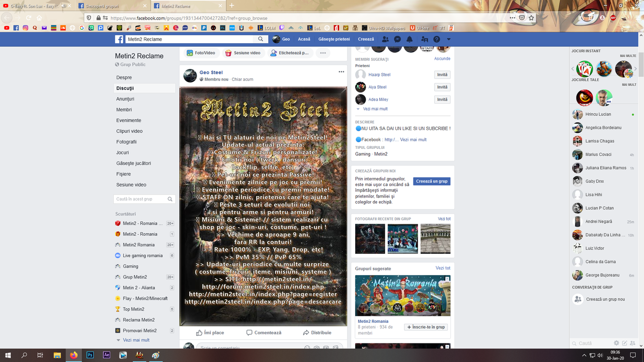The image size is (644, 362).
Task: Click the Înscrie-te în grup button
Action: [x=426, y=327]
